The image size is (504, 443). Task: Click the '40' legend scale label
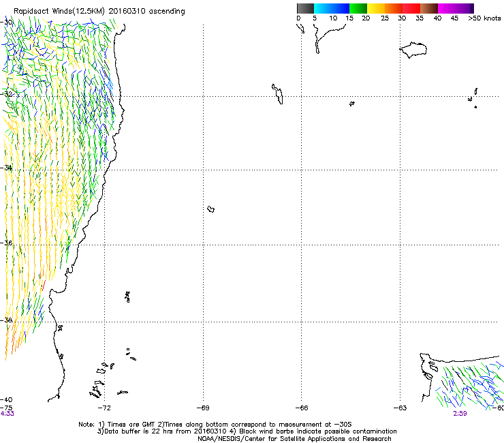437,18
